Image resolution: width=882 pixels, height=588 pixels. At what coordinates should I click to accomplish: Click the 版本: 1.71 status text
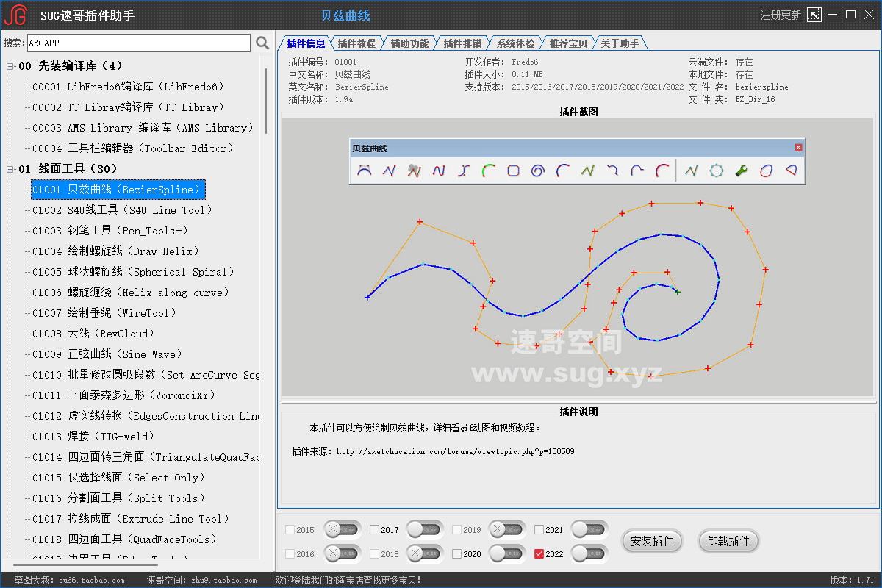852,581
